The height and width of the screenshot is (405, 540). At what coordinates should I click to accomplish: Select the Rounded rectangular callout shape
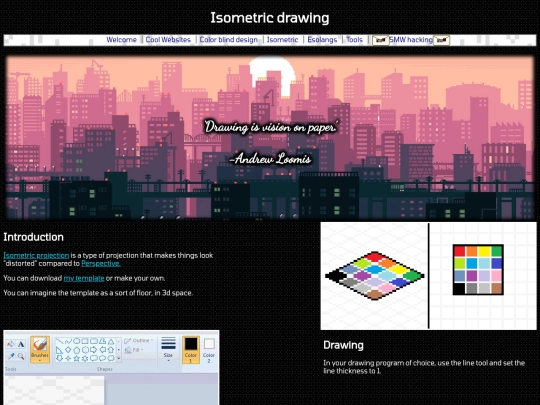coord(94,358)
